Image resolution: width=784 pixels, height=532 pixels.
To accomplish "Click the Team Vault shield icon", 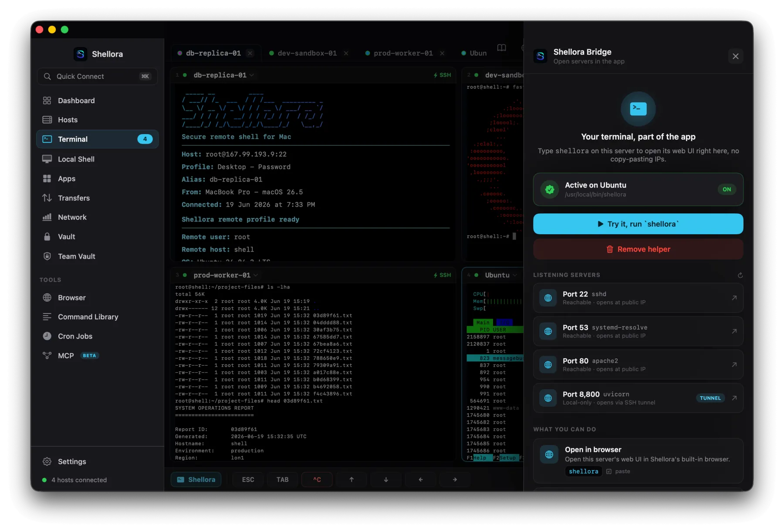I will pos(47,256).
